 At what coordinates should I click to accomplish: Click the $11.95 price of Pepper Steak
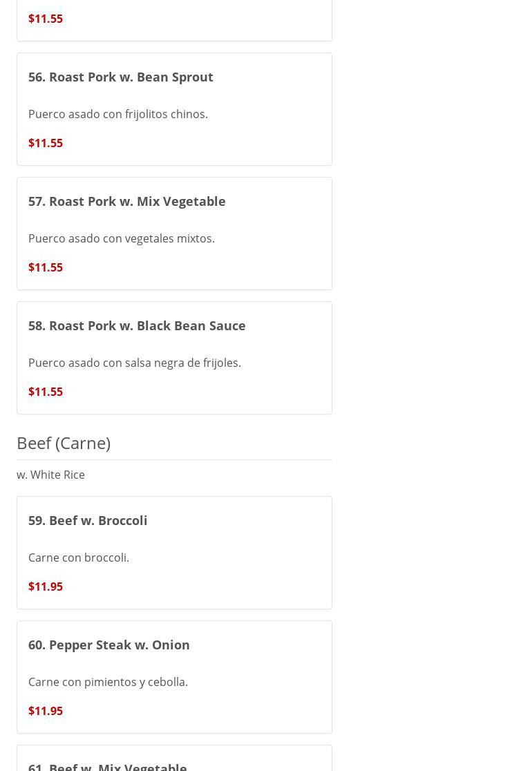[x=46, y=711]
